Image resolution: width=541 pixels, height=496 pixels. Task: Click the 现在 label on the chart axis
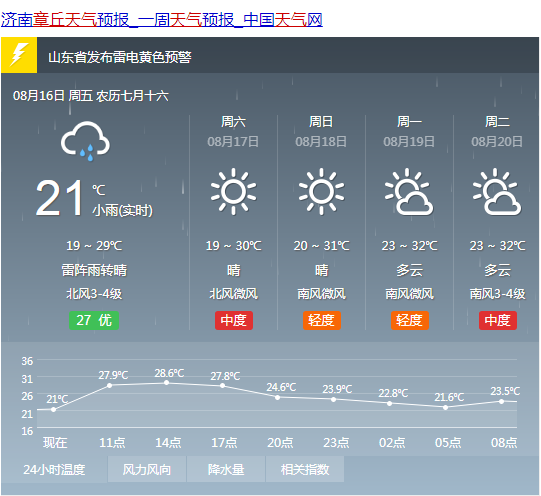(x=55, y=442)
